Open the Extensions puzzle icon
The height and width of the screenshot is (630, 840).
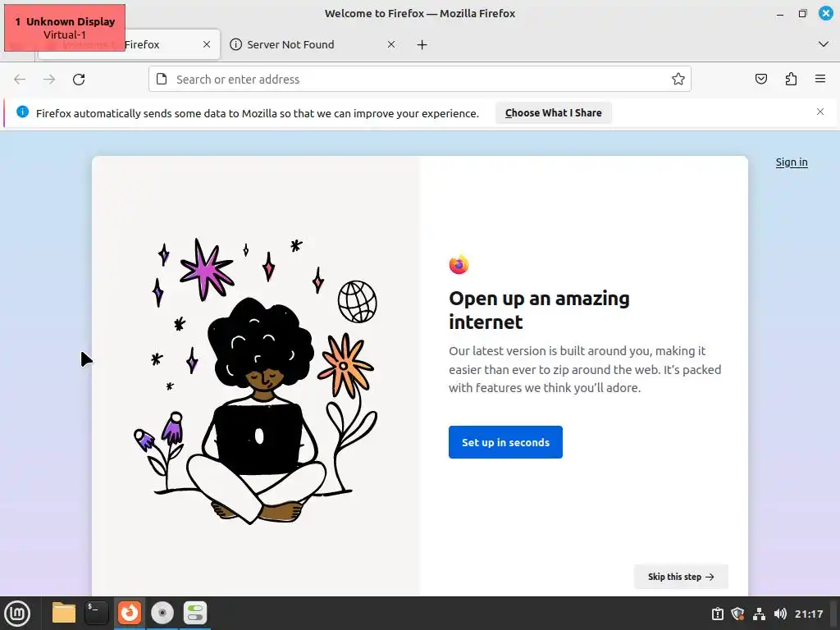(791, 80)
